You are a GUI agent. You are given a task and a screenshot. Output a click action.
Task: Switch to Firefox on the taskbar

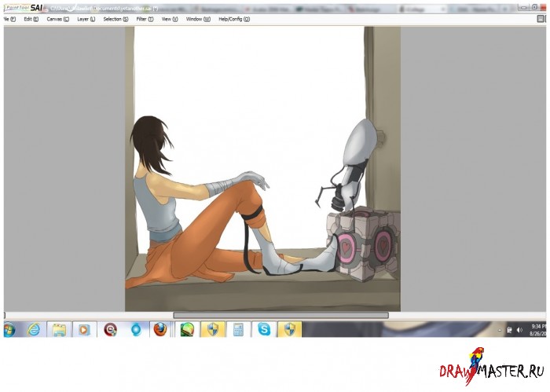pos(160,330)
